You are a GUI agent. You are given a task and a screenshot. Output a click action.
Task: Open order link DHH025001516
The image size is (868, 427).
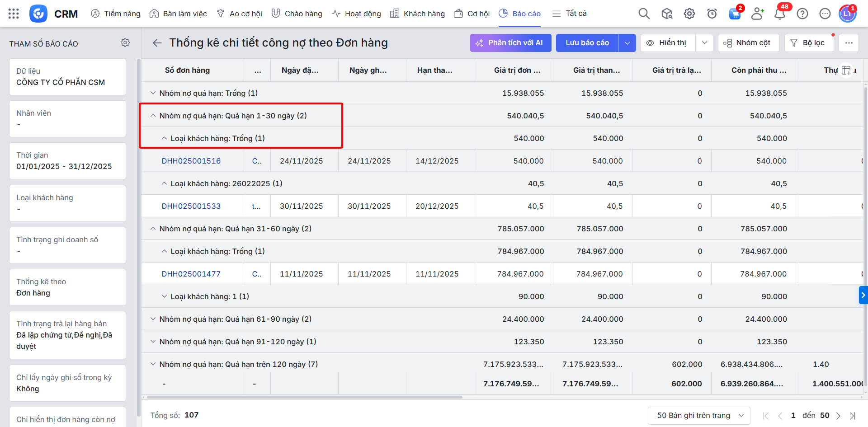click(x=191, y=161)
